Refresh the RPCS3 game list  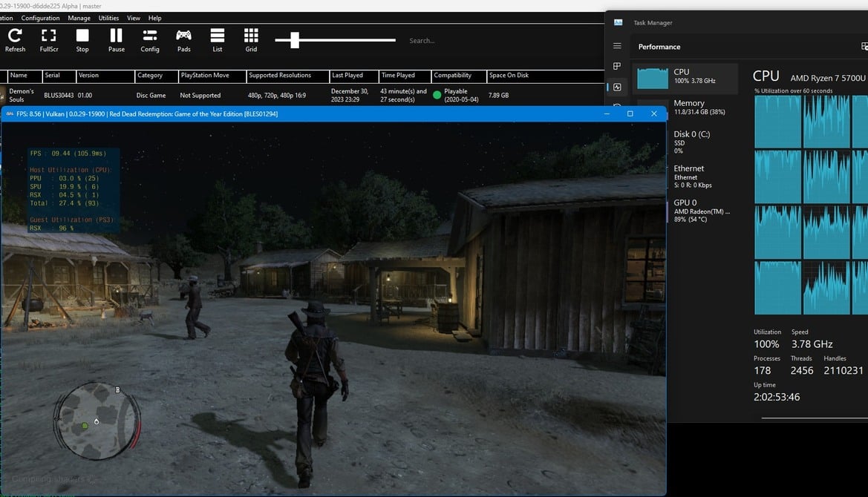pos(15,40)
